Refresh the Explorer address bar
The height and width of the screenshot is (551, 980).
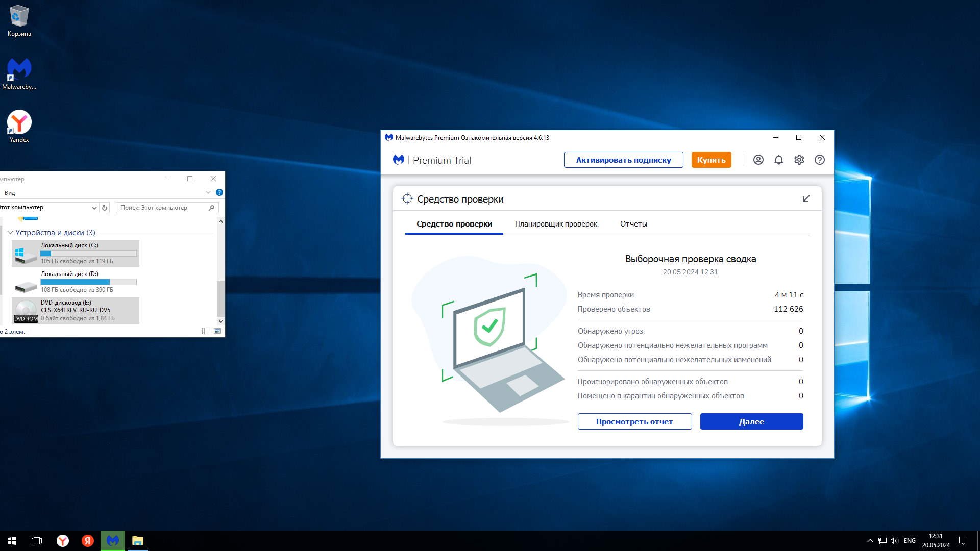tap(105, 208)
